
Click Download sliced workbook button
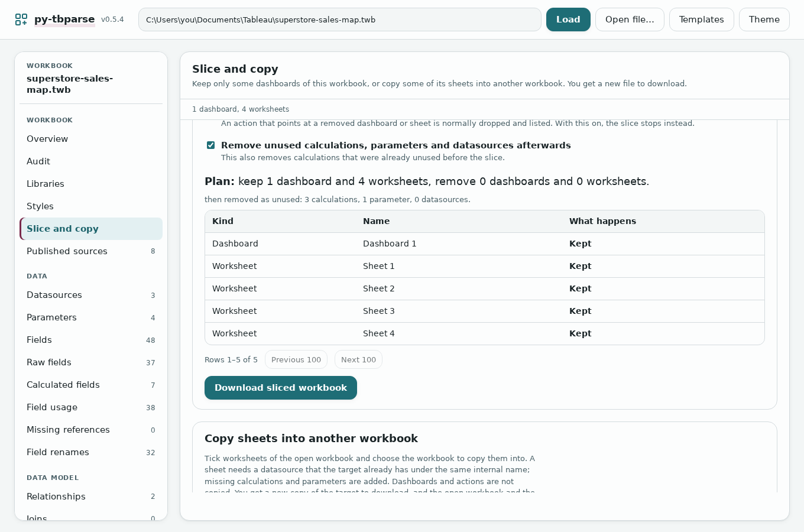281,388
